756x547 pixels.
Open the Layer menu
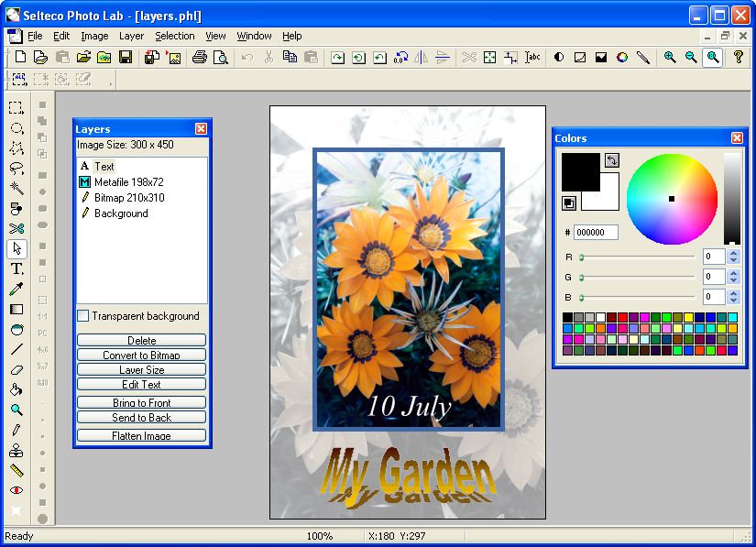(x=131, y=36)
